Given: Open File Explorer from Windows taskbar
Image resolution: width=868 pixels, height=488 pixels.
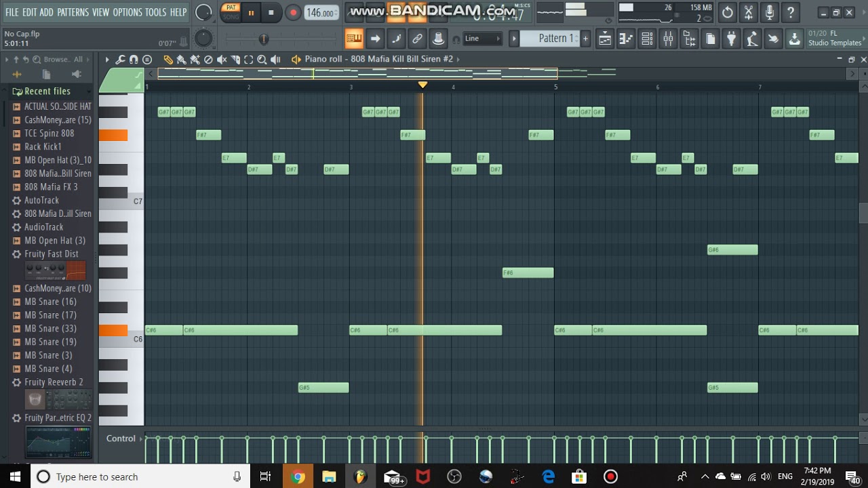Looking at the screenshot, I should pos(329,476).
